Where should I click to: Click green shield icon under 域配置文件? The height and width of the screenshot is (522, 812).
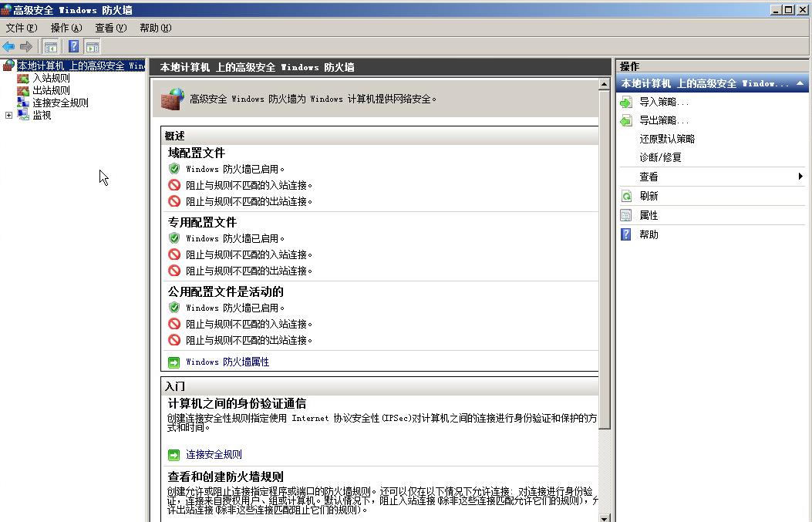tap(174, 169)
